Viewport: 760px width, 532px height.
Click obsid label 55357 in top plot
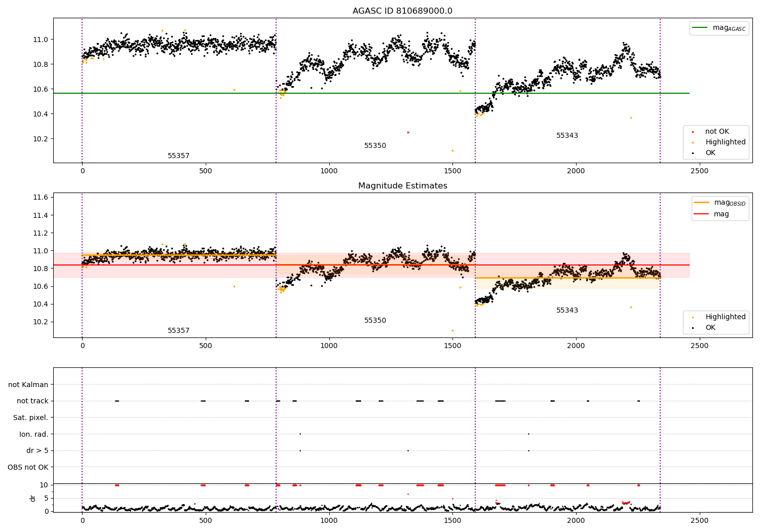pos(178,156)
